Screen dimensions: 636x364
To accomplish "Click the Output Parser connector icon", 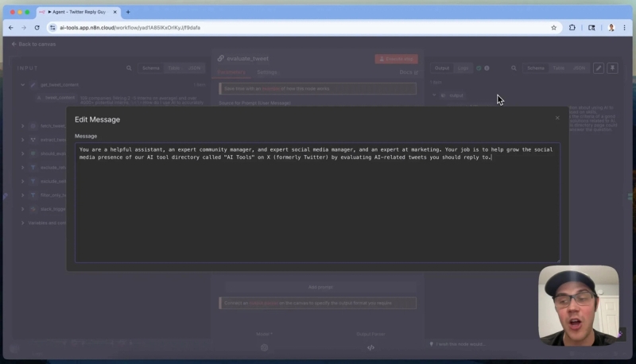I will [370, 348].
